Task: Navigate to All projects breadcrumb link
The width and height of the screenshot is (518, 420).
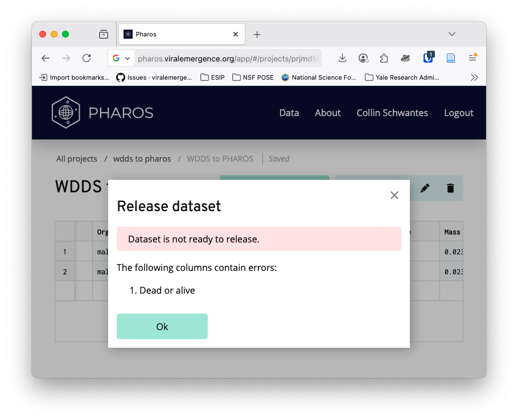Action: click(76, 159)
